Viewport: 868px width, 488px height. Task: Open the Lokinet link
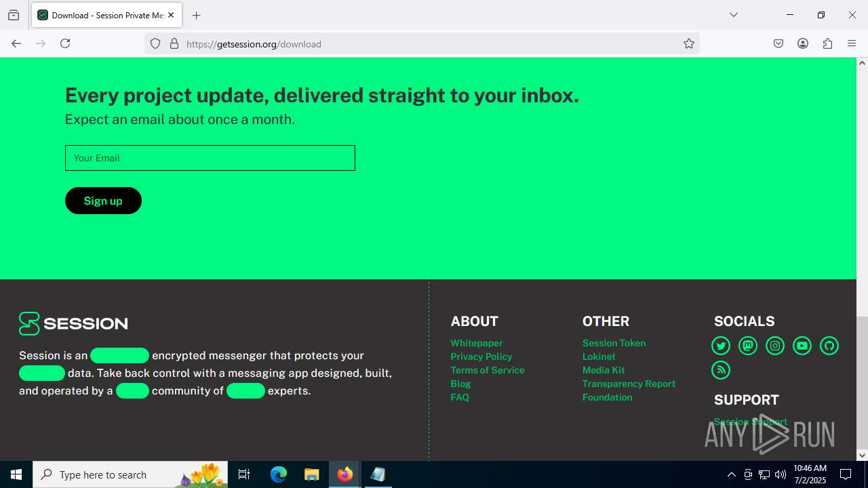(599, 357)
